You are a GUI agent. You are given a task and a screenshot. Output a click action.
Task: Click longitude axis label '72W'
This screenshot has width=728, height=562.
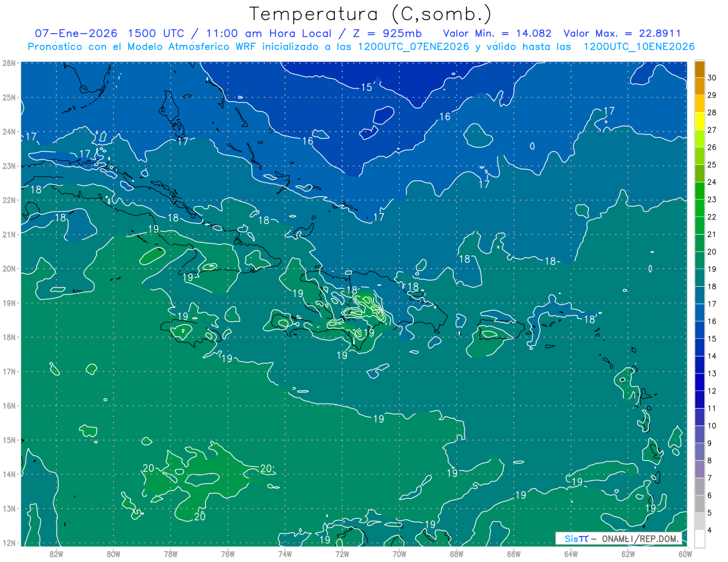click(342, 554)
